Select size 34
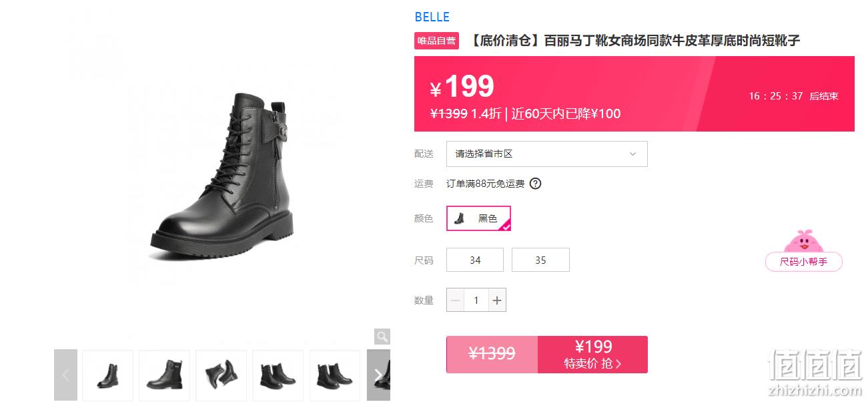868x402 pixels. click(x=475, y=260)
